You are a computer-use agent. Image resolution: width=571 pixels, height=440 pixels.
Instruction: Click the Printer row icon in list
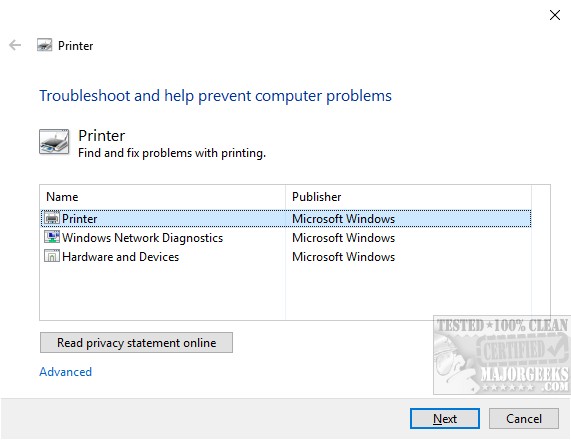tap(52, 219)
